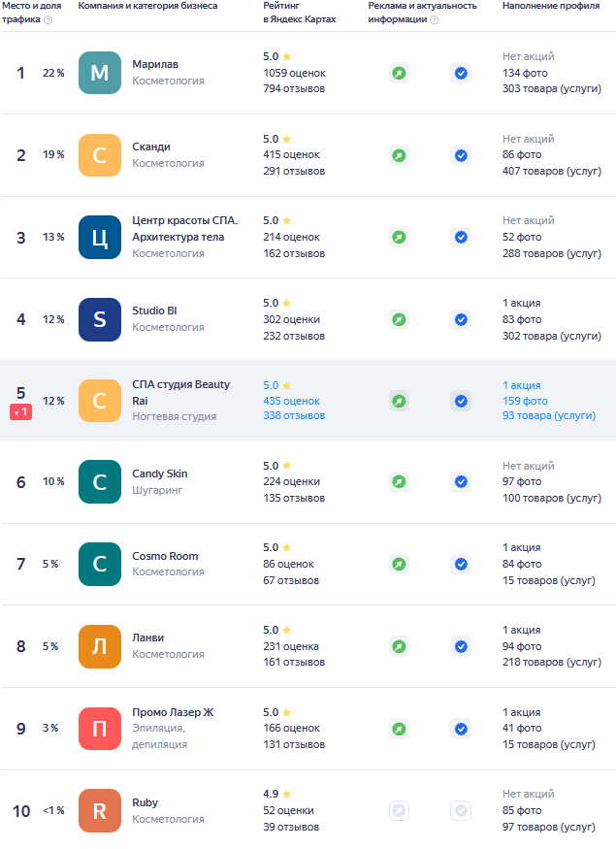Open the 159 фото link
Image resolution: width=616 pixels, height=849 pixels.
(525, 401)
